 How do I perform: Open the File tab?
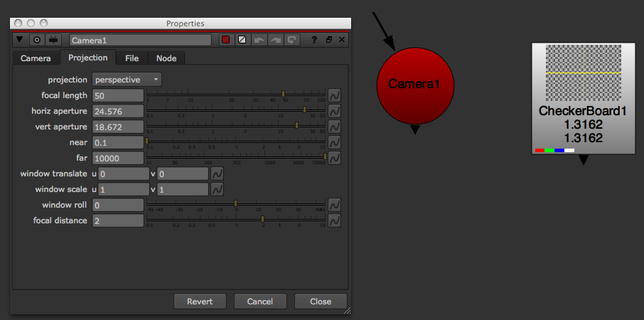tap(132, 58)
